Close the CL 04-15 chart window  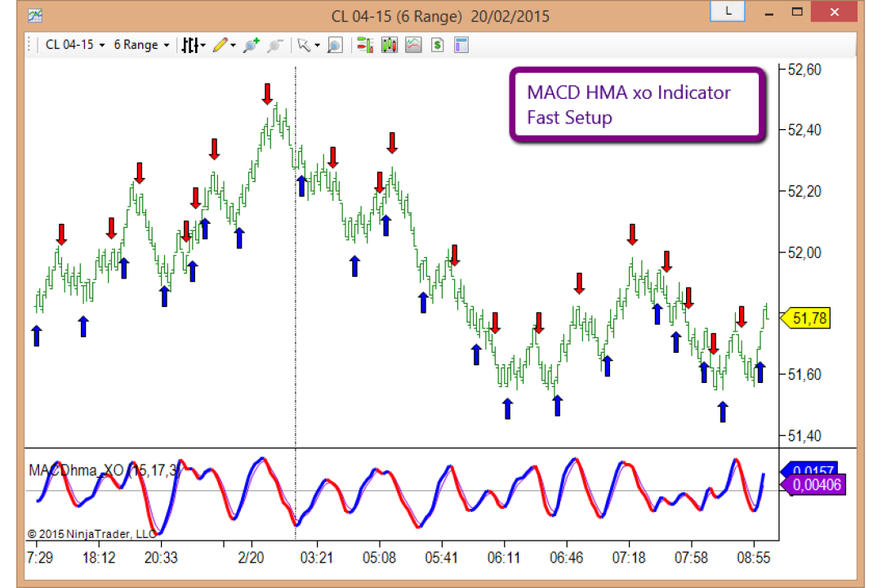[834, 11]
